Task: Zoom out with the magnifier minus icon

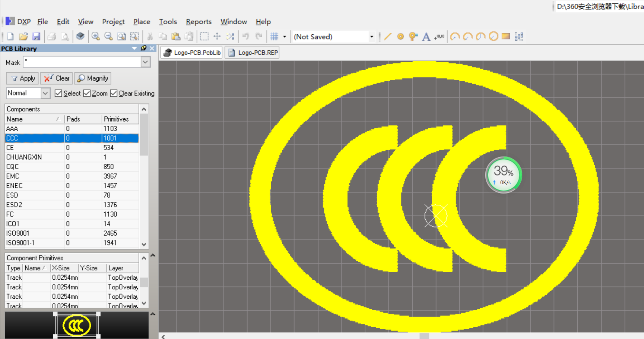Action: tap(108, 37)
